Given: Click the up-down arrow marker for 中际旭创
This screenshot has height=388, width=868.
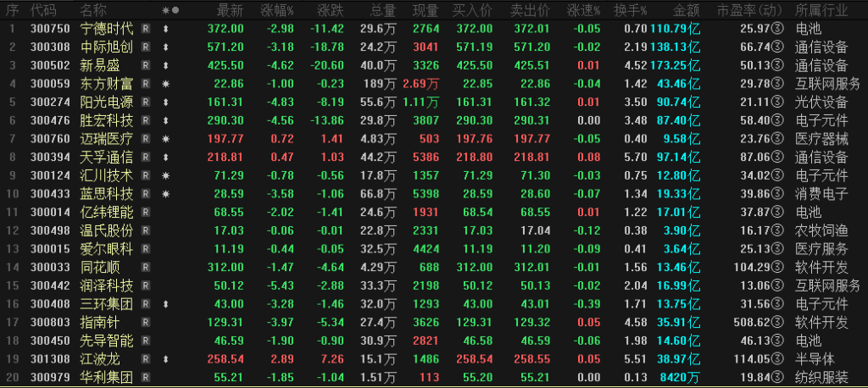Looking at the screenshot, I should pyautogui.click(x=165, y=47).
